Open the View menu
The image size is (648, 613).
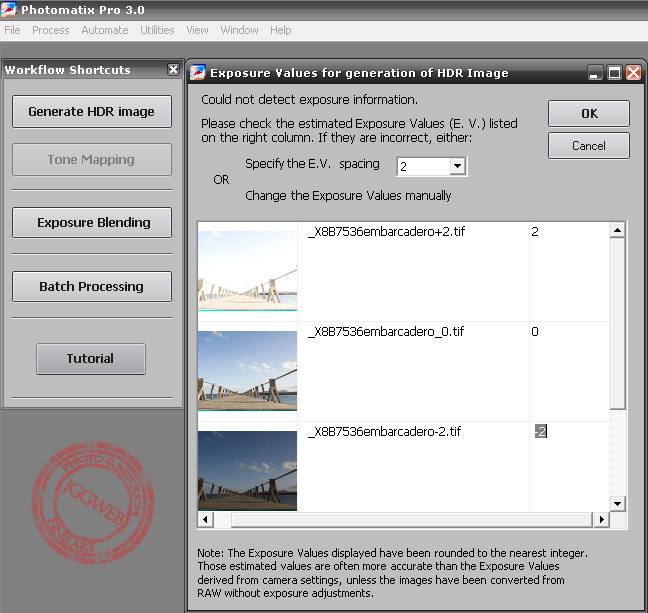point(197,30)
